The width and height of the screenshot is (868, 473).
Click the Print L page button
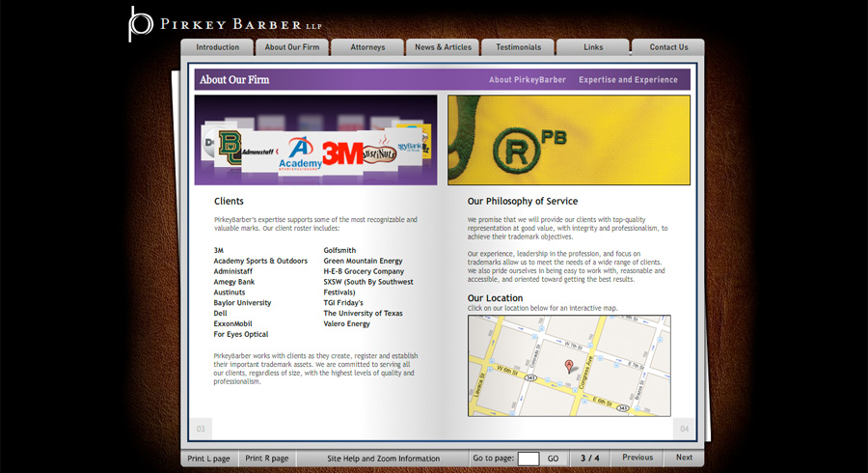(x=208, y=459)
